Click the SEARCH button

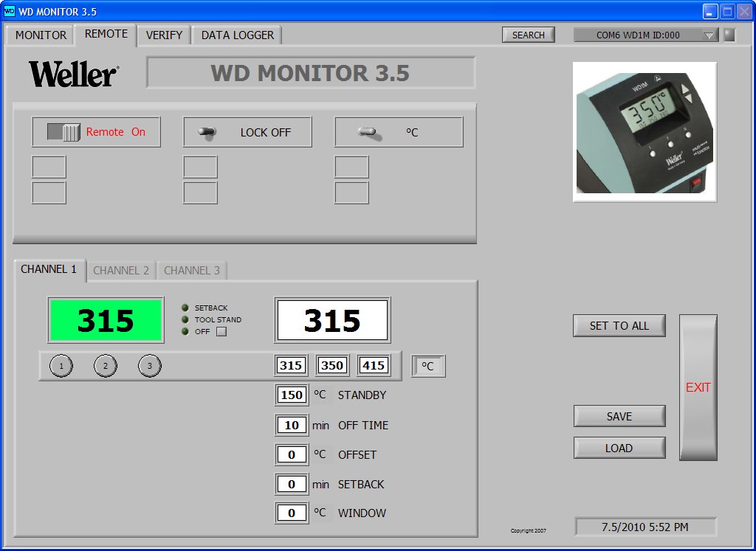[x=529, y=35]
